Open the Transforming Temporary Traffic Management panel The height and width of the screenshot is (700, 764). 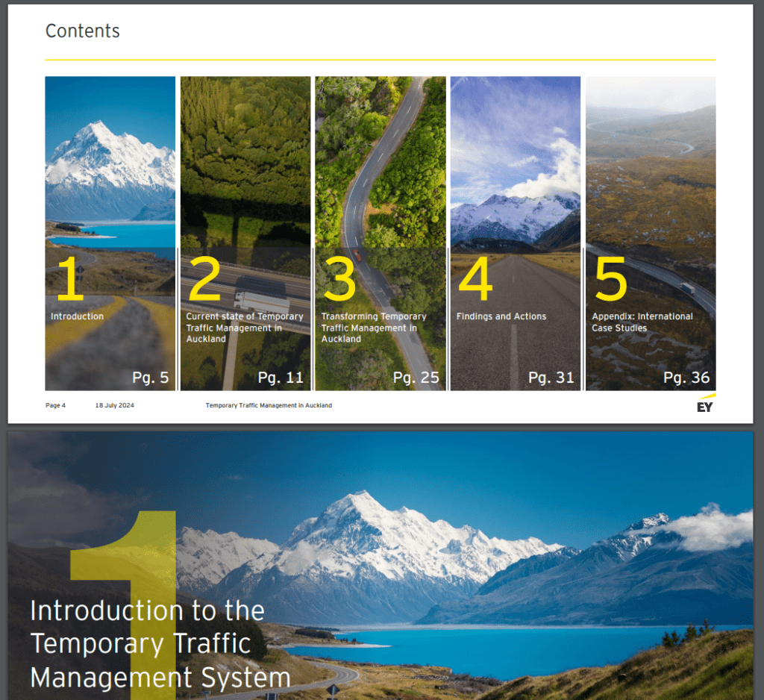(x=381, y=233)
